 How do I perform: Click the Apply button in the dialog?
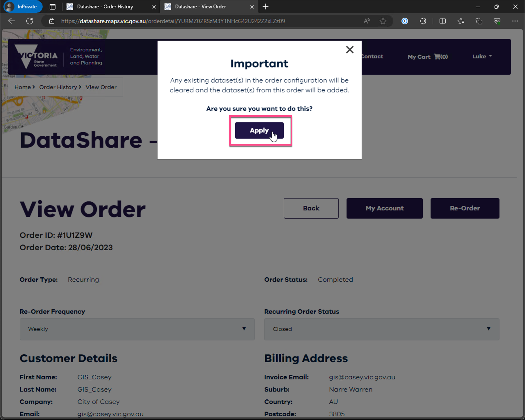pos(259,130)
